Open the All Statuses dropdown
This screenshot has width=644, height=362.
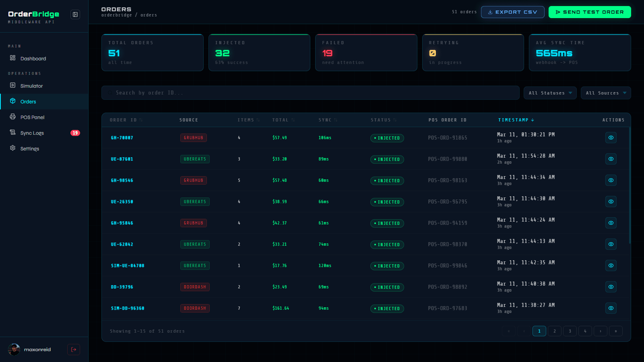[550, 93]
